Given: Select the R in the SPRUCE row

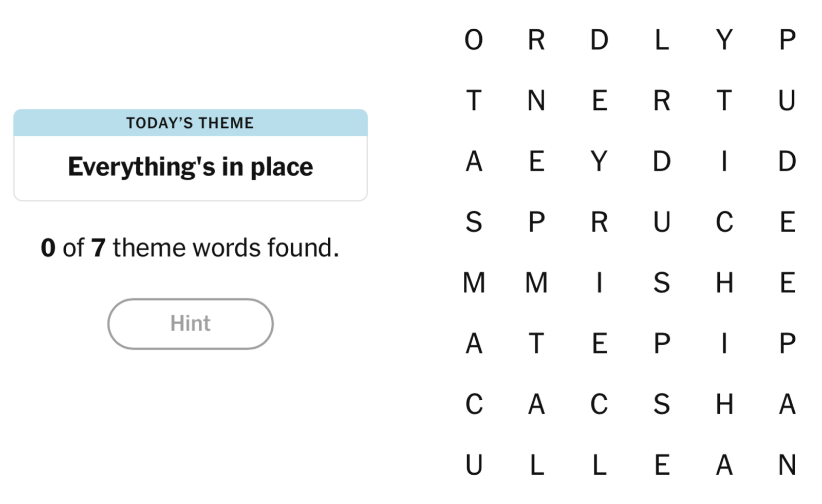Looking at the screenshot, I should [599, 222].
